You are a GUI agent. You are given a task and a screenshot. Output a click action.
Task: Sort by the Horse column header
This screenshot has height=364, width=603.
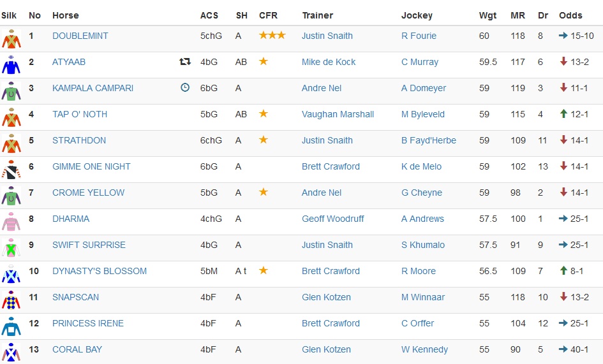click(x=65, y=15)
